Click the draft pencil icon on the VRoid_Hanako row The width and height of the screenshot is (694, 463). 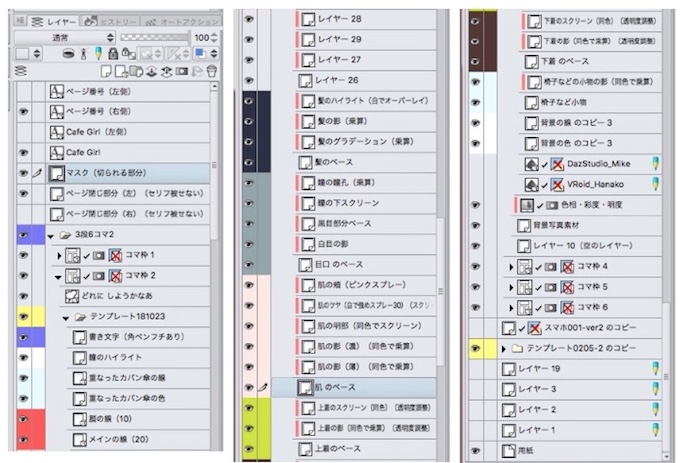655,184
